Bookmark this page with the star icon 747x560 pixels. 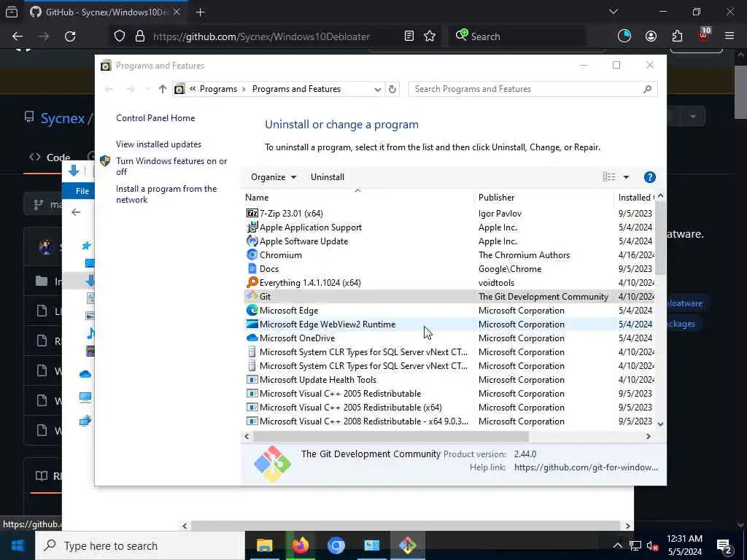coord(430,36)
